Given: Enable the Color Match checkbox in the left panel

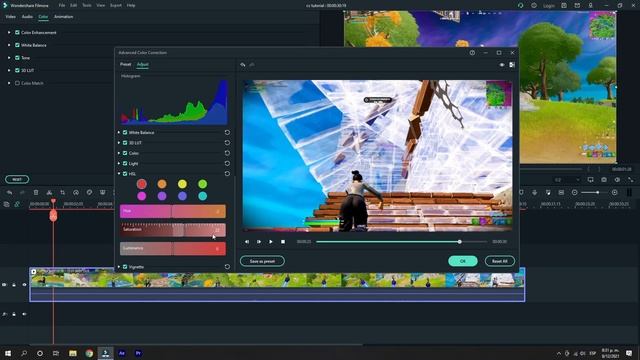Looking at the screenshot, I should click(x=17, y=83).
